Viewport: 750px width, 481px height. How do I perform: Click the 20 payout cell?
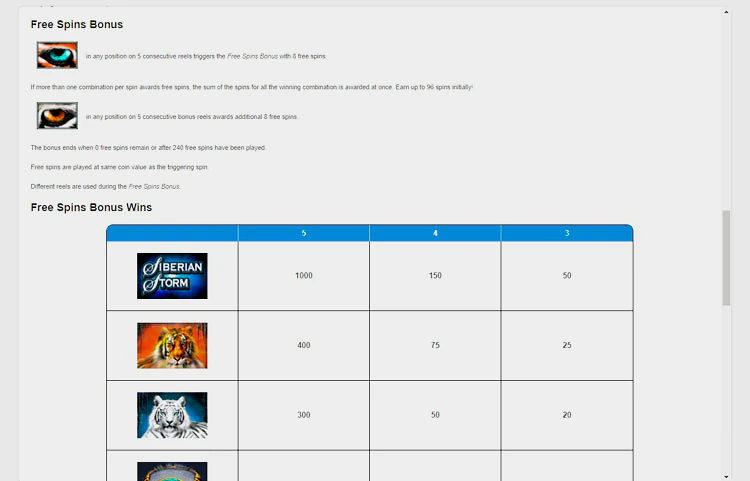[x=567, y=415]
